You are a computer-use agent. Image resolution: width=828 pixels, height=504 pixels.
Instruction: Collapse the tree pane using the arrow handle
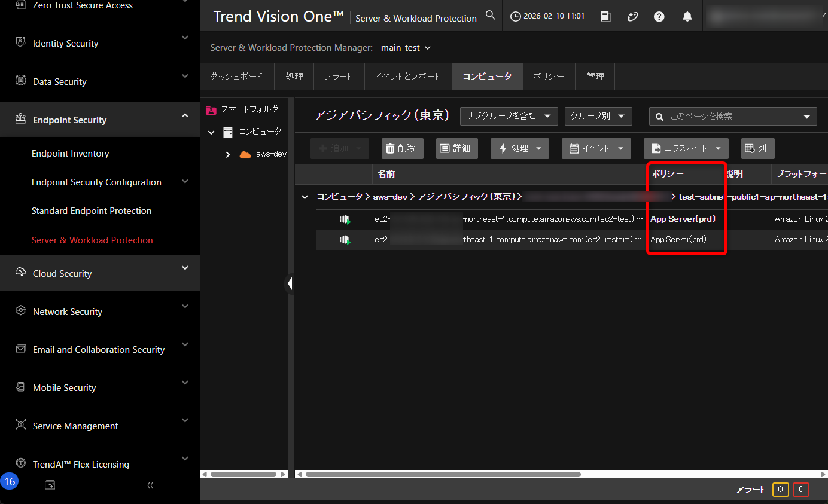click(290, 283)
